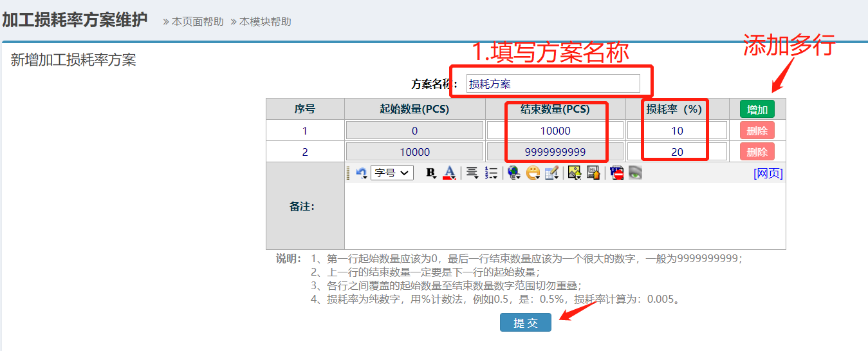Viewport: 868px width, 351px height.
Task: Click row 2 loss rate field 20
Action: (x=677, y=151)
